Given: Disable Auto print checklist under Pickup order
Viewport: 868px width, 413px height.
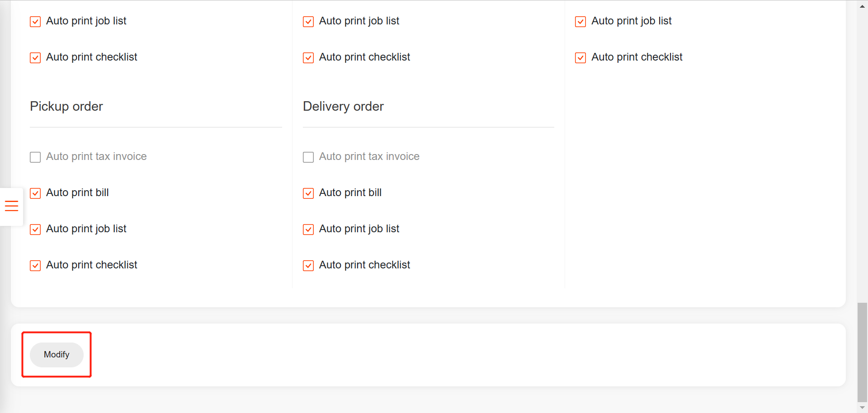Looking at the screenshot, I should click(35, 265).
